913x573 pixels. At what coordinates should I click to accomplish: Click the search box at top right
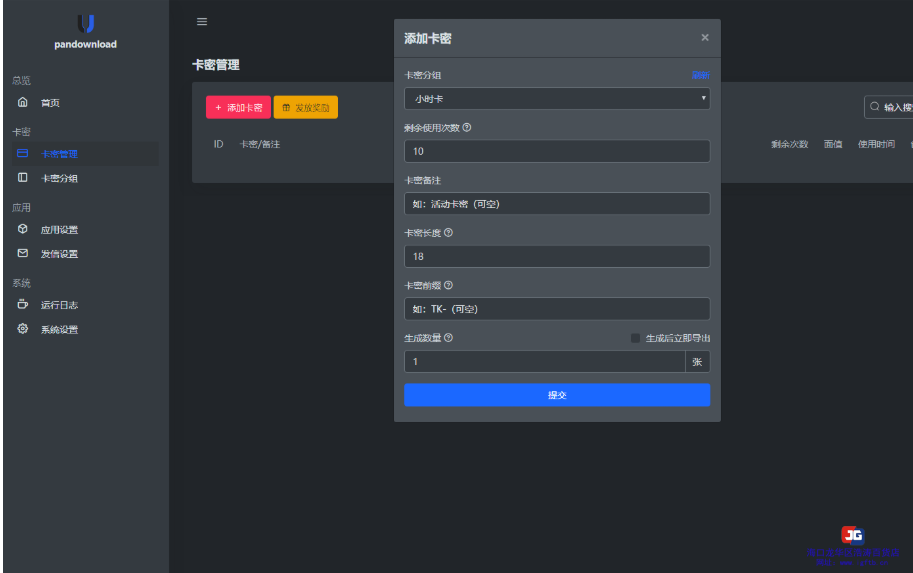tap(890, 107)
